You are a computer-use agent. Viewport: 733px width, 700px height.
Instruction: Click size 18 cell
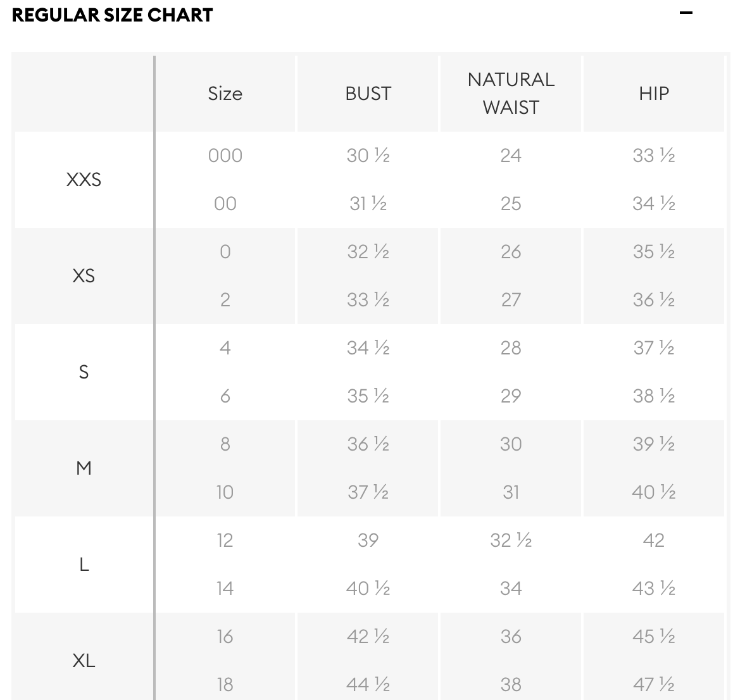(x=225, y=685)
